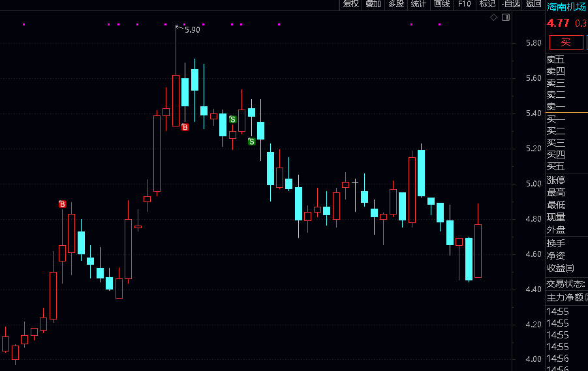Click the red B marker near 4.90

point(62,204)
